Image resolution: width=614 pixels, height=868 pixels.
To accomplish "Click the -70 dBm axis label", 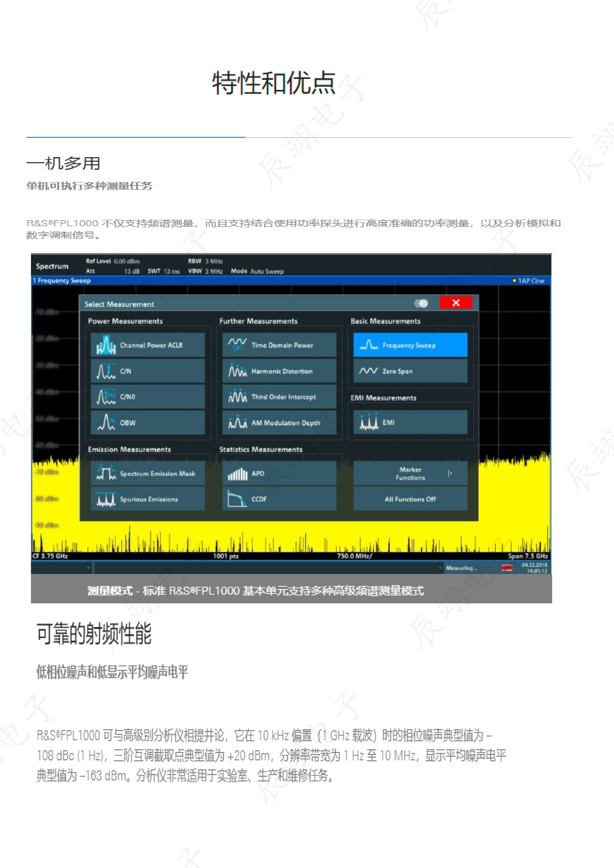I will pos(46,472).
